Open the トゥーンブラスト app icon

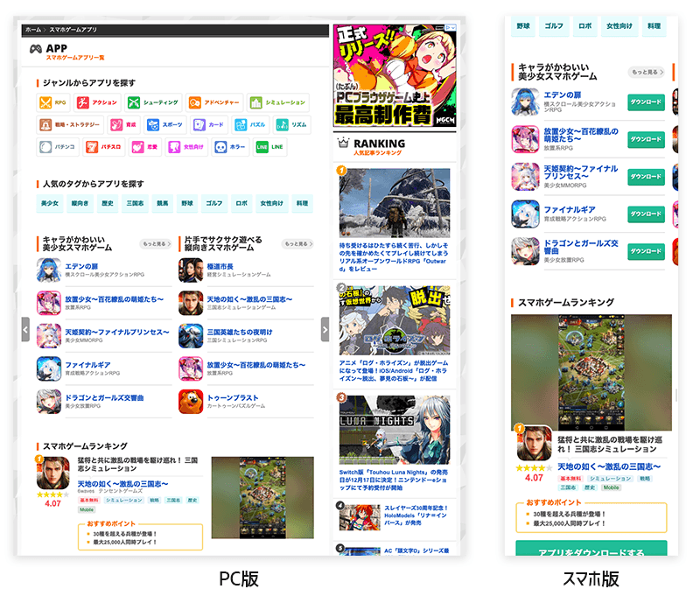[x=191, y=401]
